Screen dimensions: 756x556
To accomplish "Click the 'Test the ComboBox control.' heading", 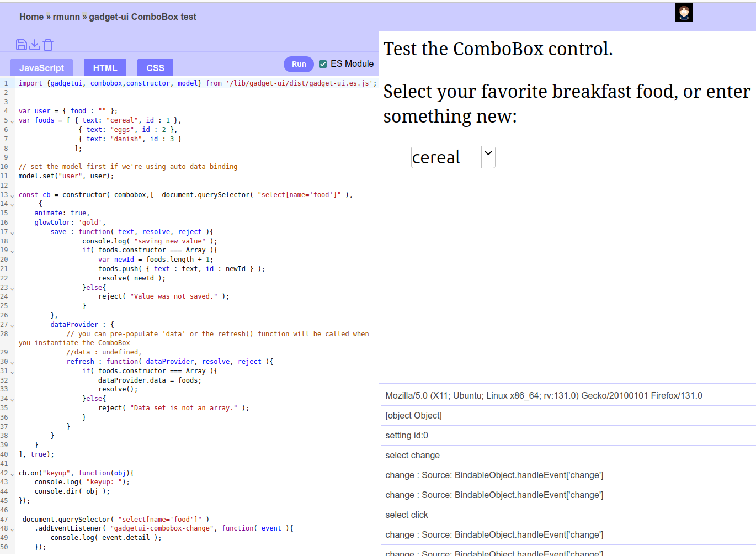I will 498,49.
